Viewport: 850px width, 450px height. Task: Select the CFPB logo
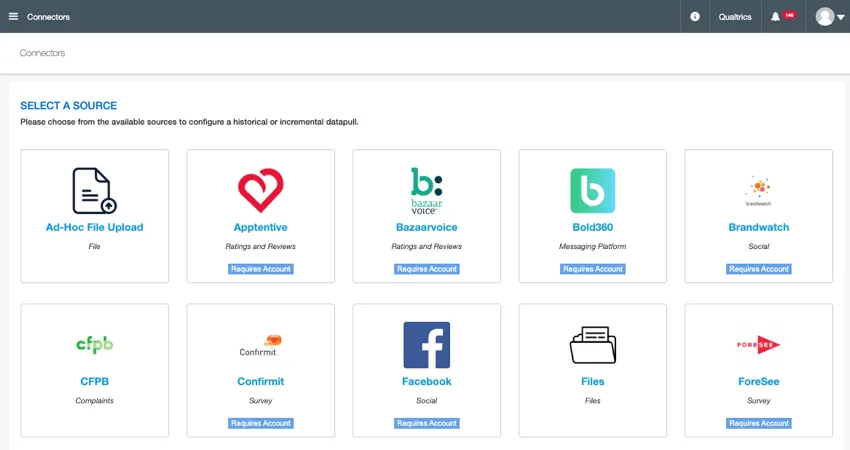click(x=94, y=345)
